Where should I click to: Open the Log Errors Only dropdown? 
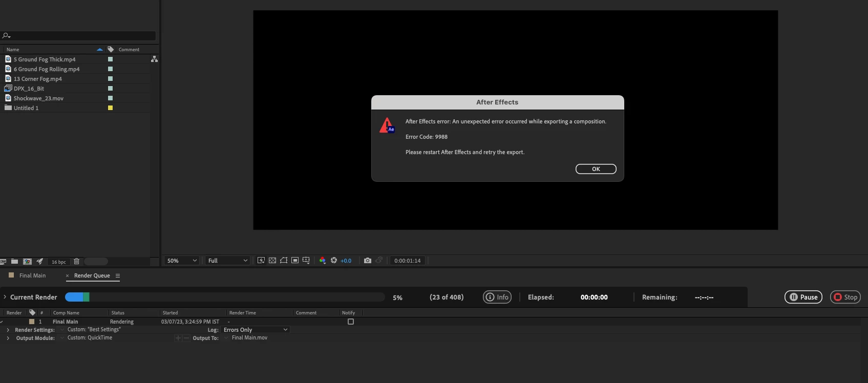[x=256, y=330]
